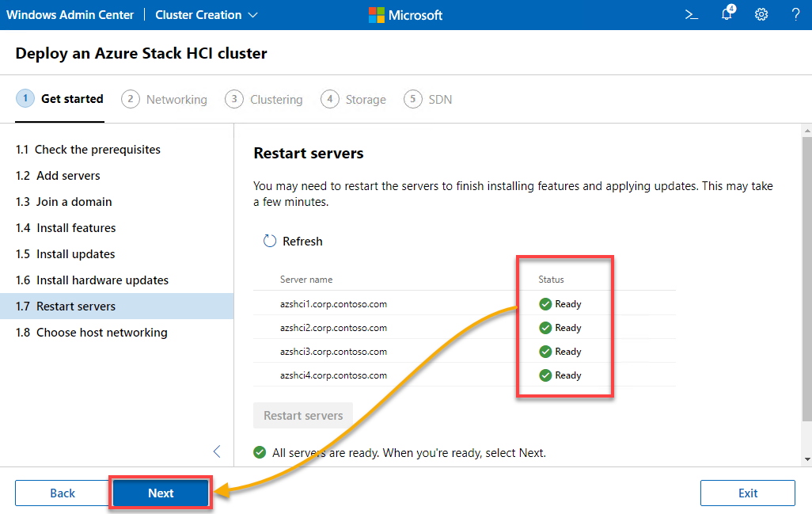The width and height of the screenshot is (812, 514).
Task: Select the SDN step tab
Action: (x=428, y=99)
